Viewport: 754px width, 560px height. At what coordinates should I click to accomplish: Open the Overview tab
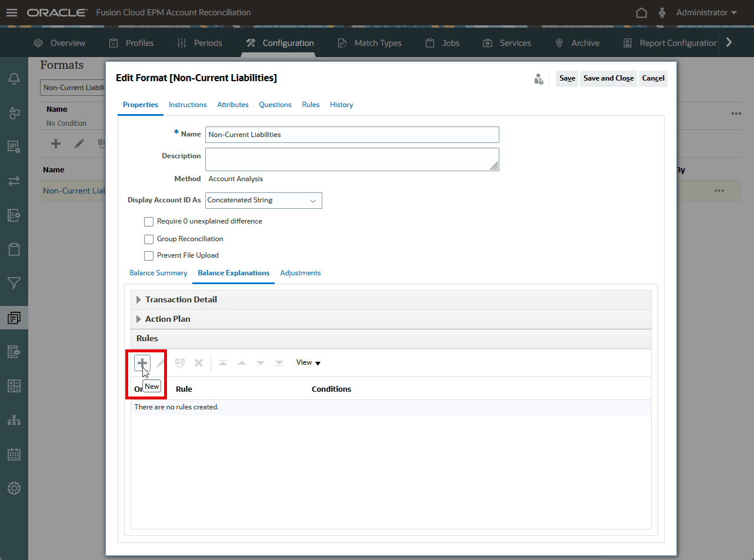pyautogui.click(x=59, y=43)
